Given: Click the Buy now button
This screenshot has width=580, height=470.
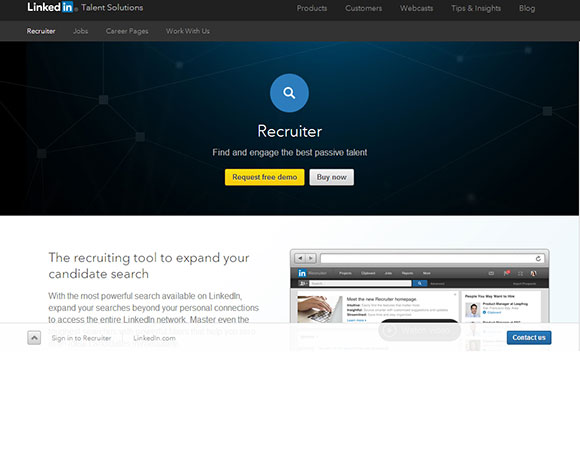Looking at the screenshot, I should 331,177.
